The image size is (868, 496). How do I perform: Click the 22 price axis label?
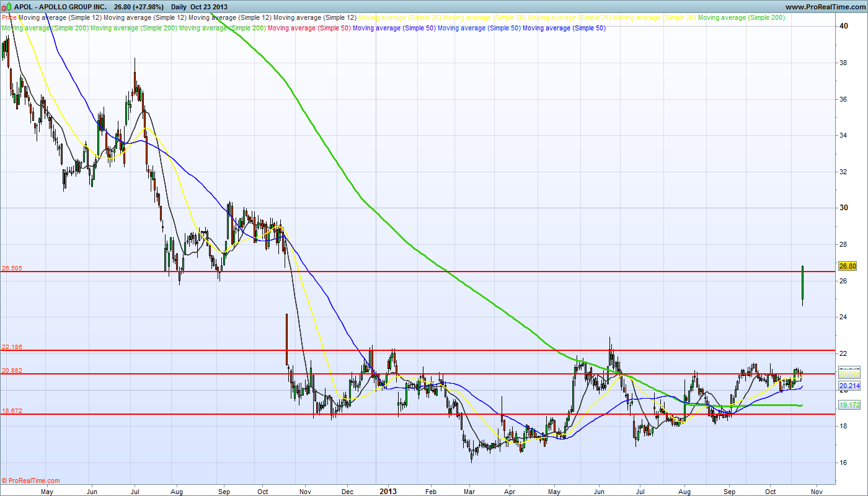844,353
